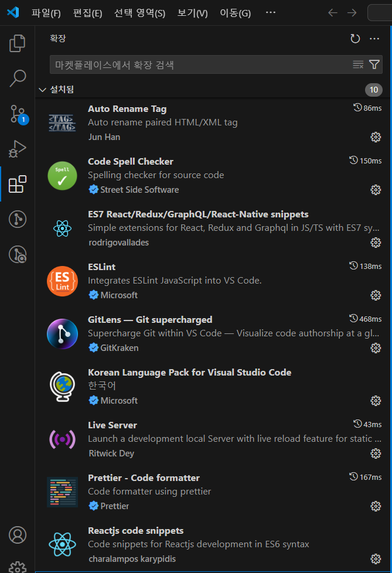Click publisher name Ritwick Dey
This screenshot has height=573, width=392.
tap(111, 453)
